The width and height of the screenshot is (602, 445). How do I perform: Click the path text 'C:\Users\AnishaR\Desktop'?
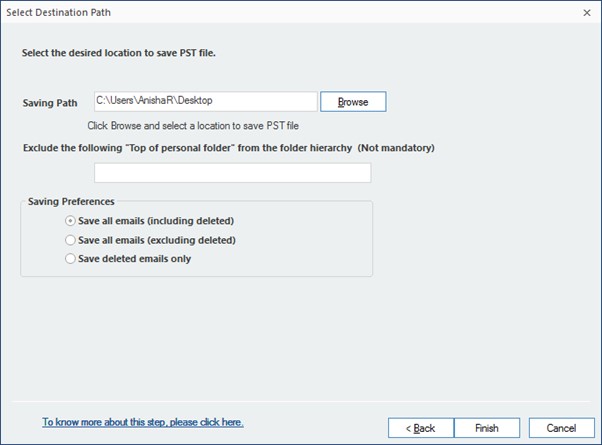pyautogui.click(x=154, y=101)
